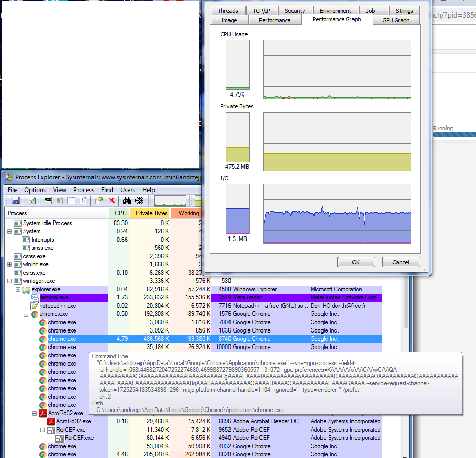Collapse the parent chrome.exe tree node
Viewport: 476px width, 458px height.
click(x=26, y=314)
